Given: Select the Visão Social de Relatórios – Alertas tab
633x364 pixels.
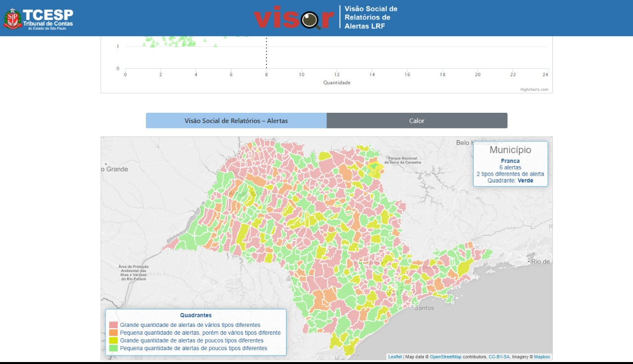Looking at the screenshot, I should coord(236,121).
